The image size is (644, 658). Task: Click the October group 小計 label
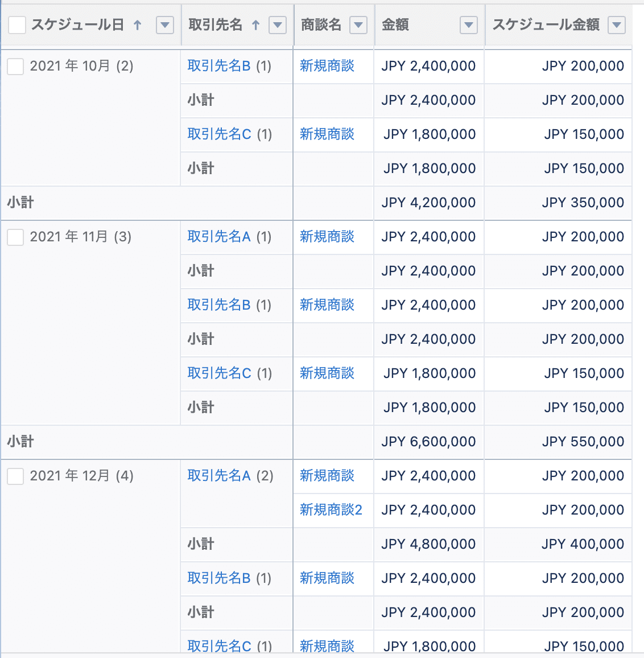[x=20, y=203]
